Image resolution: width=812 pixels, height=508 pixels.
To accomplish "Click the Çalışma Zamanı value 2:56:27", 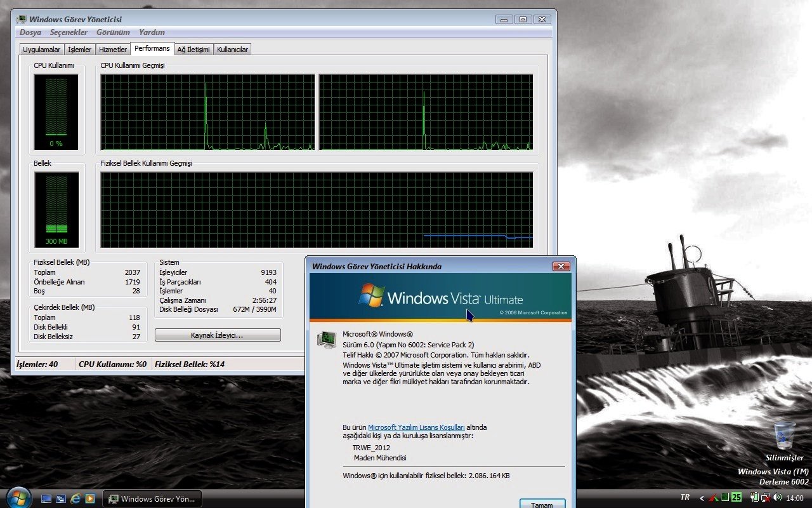I will [264, 300].
